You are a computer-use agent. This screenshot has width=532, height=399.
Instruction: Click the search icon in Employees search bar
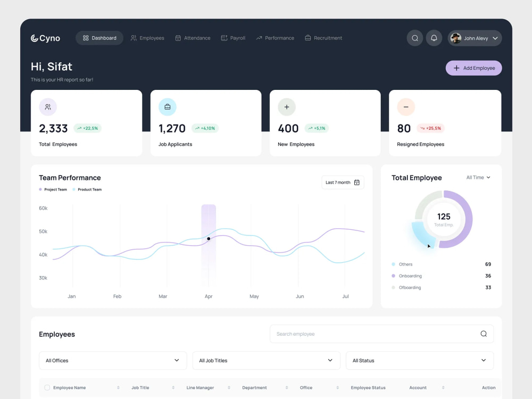pos(484,334)
